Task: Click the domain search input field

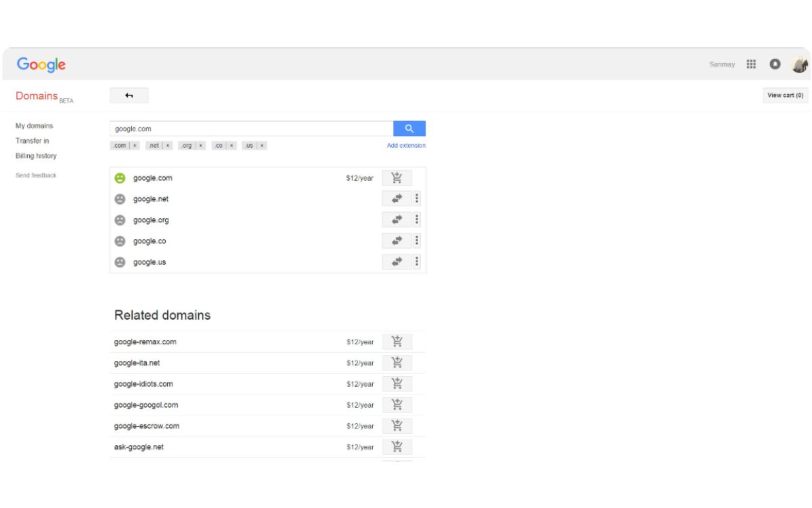Action: click(252, 129)
